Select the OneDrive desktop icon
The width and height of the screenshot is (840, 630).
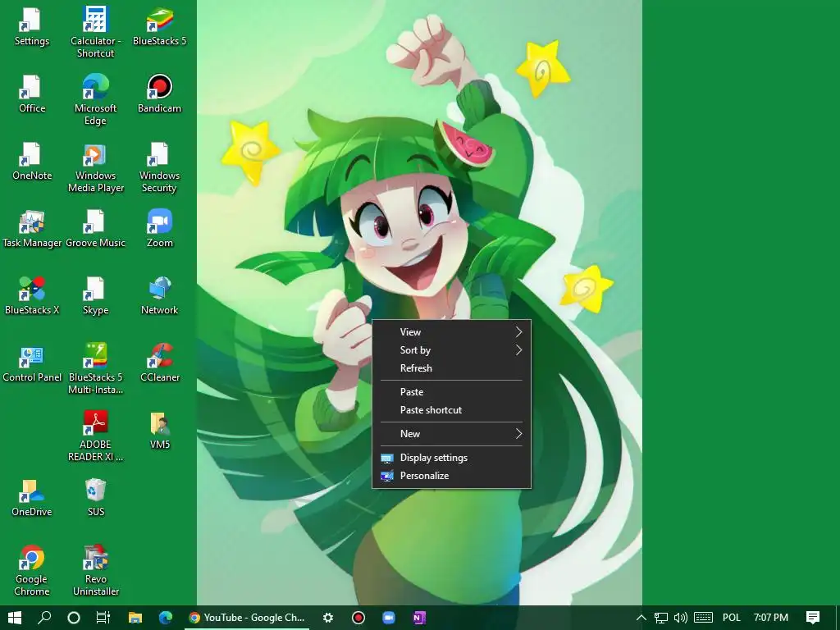32,498
